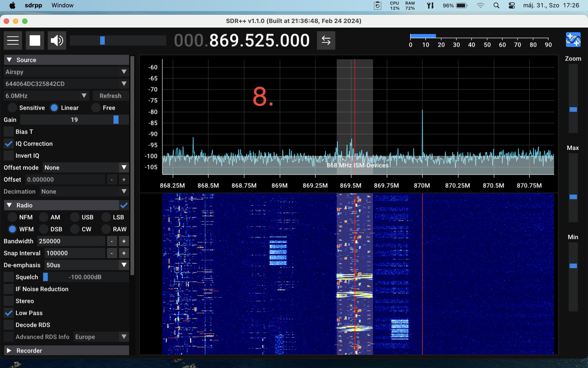The height and width of the screenshot is (368, 588).
Task: Open Control Center in menu bar
Action: tap(512, 5)
